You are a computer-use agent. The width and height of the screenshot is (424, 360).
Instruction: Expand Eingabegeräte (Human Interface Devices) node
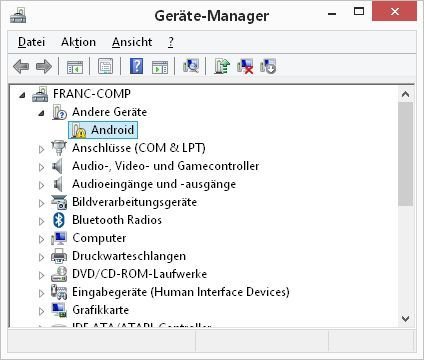coord(41,293)
